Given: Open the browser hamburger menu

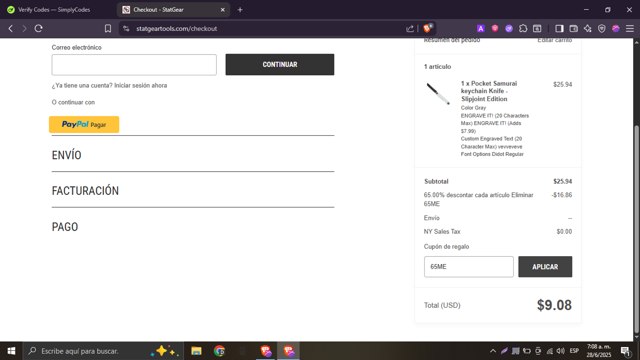Looking at the screenshot, I should [x=630, y=29].
